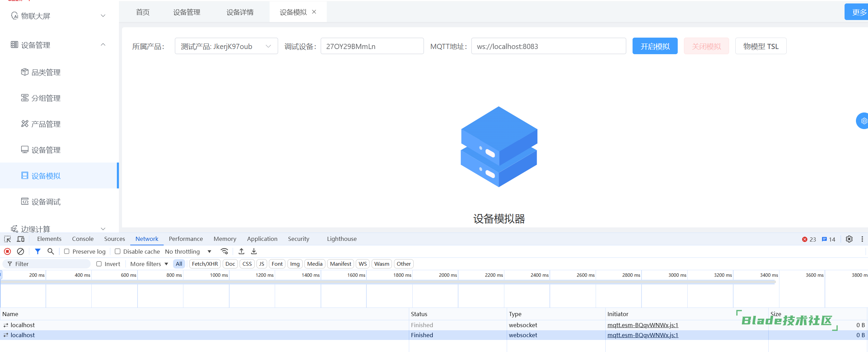The image size is (868, 352).
Task: Click the 产品管理 tools icon
Action: (x=25, y=124)
